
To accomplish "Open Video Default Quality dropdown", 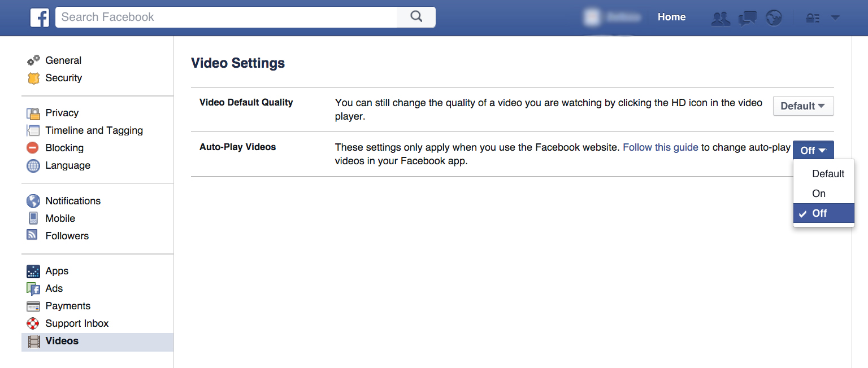I will [803, 106].
